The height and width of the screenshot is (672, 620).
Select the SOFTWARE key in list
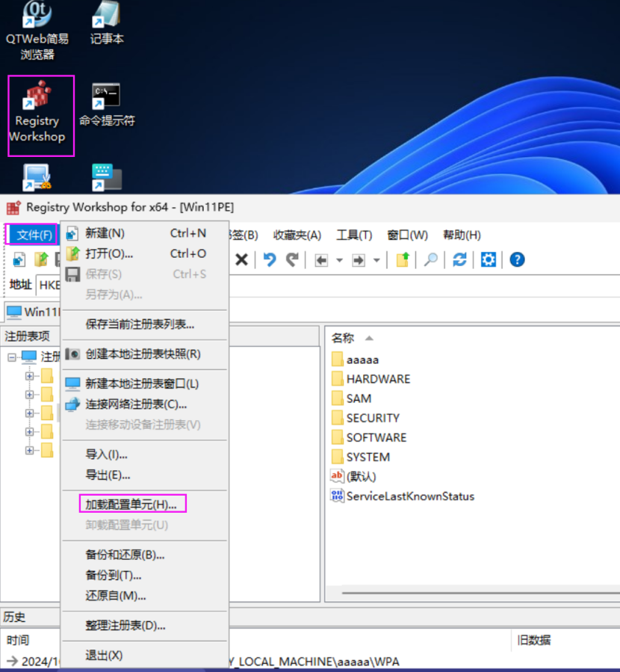[x=369, y=437]
